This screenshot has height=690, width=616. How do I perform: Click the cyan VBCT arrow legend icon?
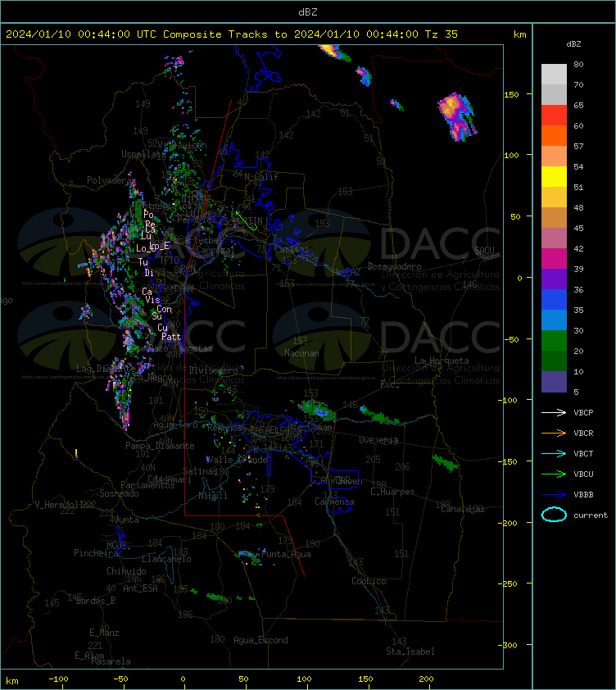click(554, 453)
